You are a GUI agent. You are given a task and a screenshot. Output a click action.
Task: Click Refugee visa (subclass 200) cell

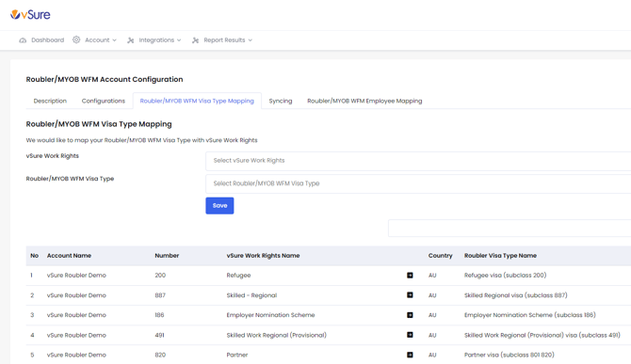[505, 276]
